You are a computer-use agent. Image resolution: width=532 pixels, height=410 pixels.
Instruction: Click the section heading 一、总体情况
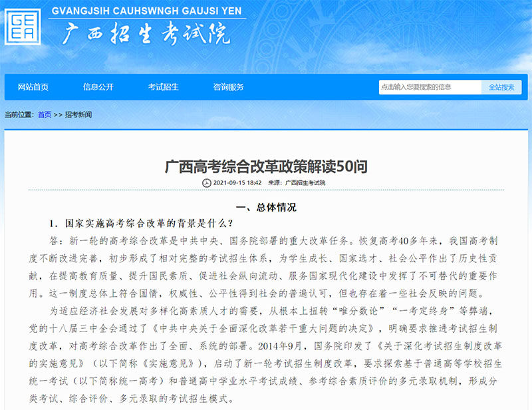point(266,207)
